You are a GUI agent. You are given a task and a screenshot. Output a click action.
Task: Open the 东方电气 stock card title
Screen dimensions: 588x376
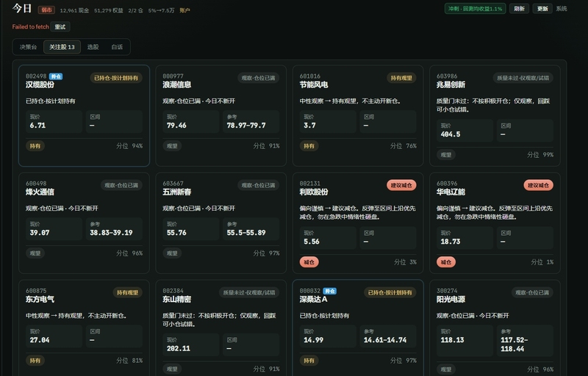[40, 299]
